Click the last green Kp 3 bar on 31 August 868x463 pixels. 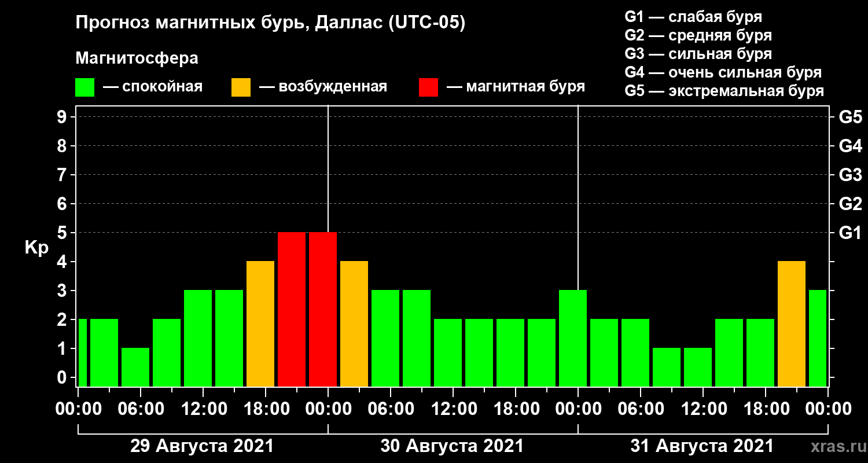point(818,338)
